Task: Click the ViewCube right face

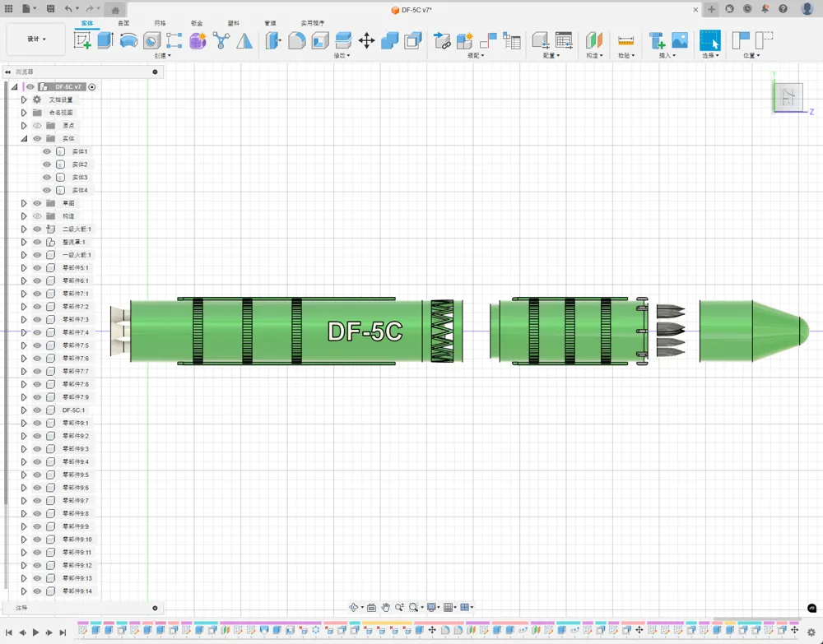Action: point(788,98)
